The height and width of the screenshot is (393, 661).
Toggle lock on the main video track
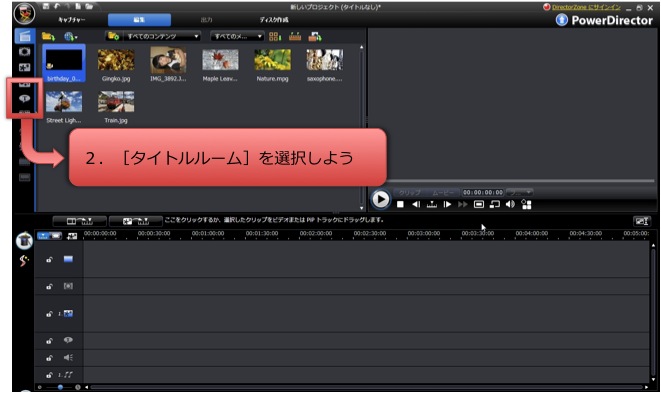[49, 259]
